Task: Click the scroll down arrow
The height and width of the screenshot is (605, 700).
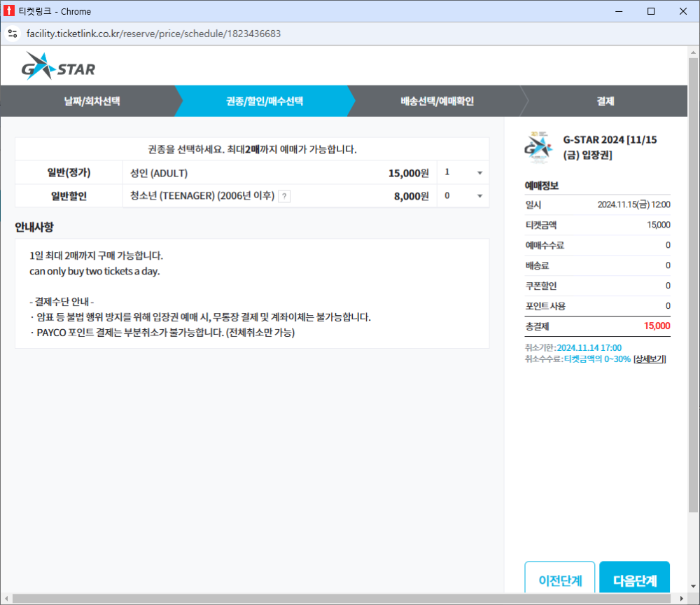Action: coord(693,586)
